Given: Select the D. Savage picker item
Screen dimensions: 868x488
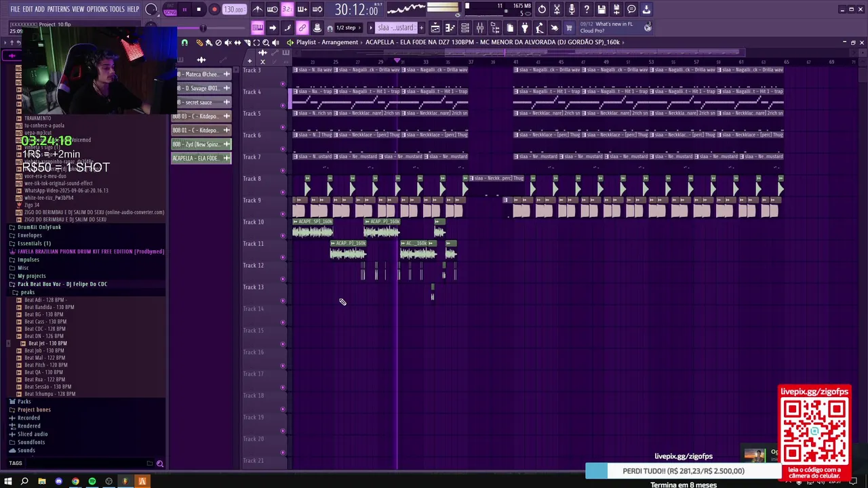Looking at the screenshot, I should [201, 88].
